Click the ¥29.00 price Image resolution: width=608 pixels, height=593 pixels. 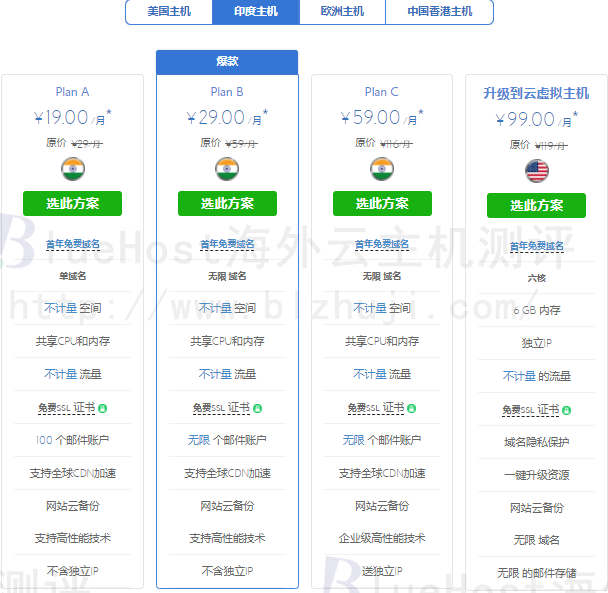coord(227,117)
